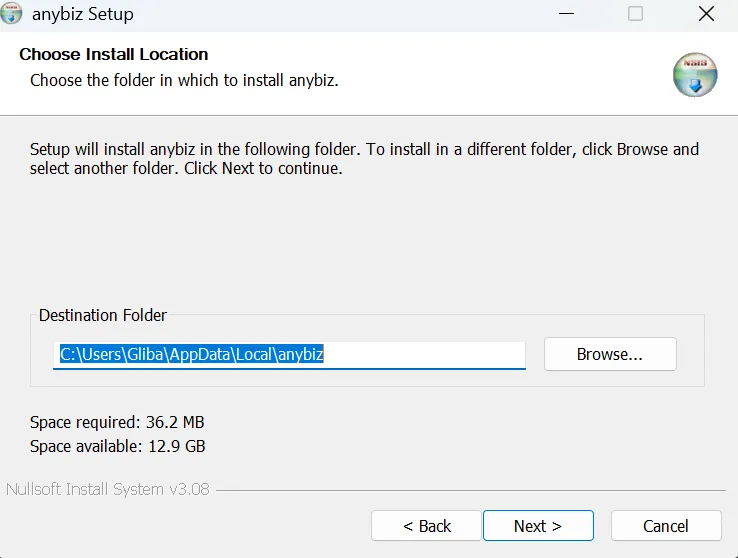This screenshot has height=558, width=738.
Task: Click the 'Nullsoft Install System v3.08' label
Action: point(107,489)
